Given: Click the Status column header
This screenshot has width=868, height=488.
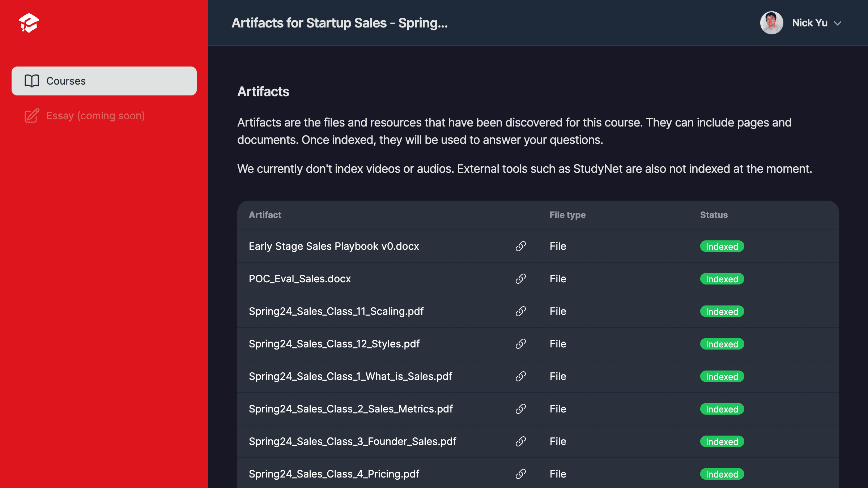Looking at the screenshot, I should click(714, 215).
